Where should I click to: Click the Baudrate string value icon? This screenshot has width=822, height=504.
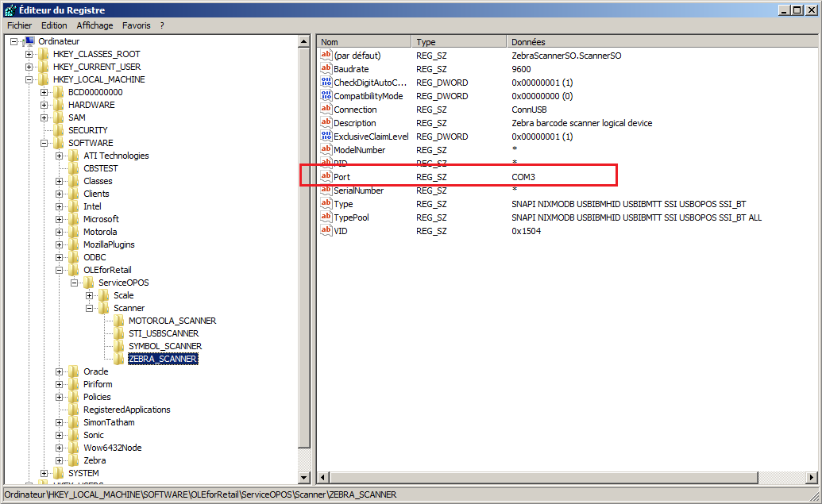coord(326,69)
